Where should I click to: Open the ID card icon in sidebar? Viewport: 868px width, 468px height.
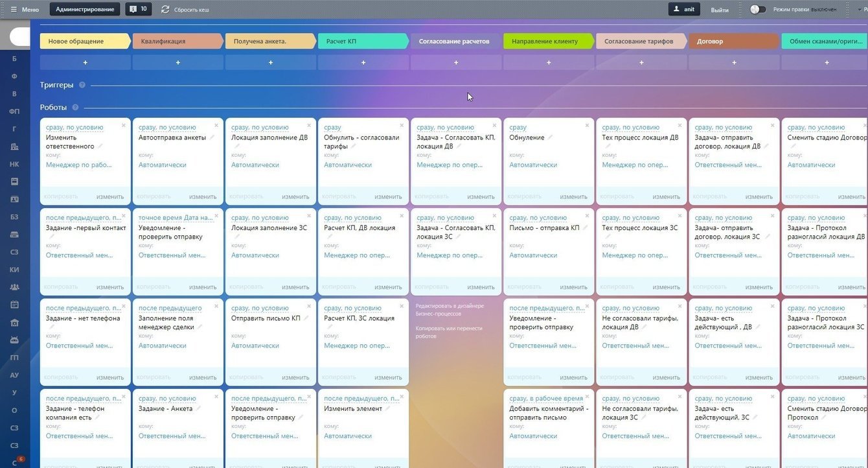point(14,199)
